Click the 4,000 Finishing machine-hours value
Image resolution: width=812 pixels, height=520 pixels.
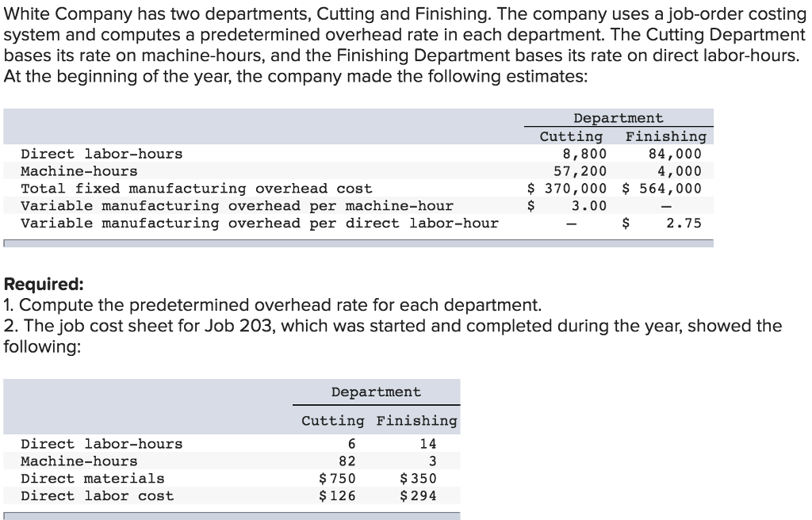click(x=680, y=171)
